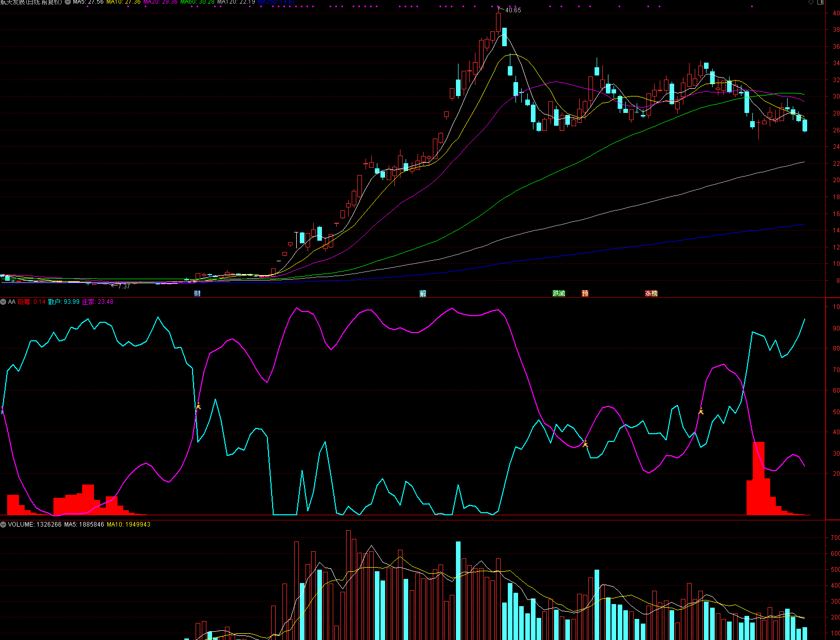Click the candlestick at the 40.65 peak
The image size is (840, 640).
point(498,22)
